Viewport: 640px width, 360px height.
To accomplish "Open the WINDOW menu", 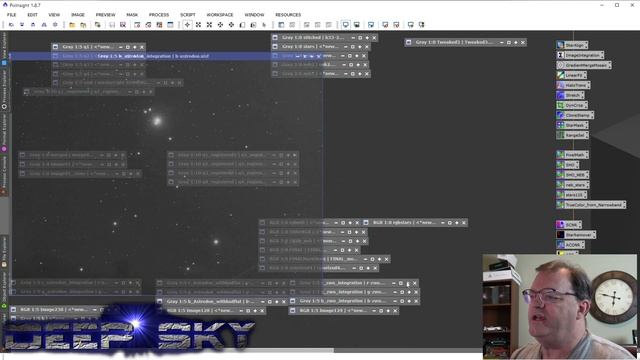I will click(x=254, y=15).
